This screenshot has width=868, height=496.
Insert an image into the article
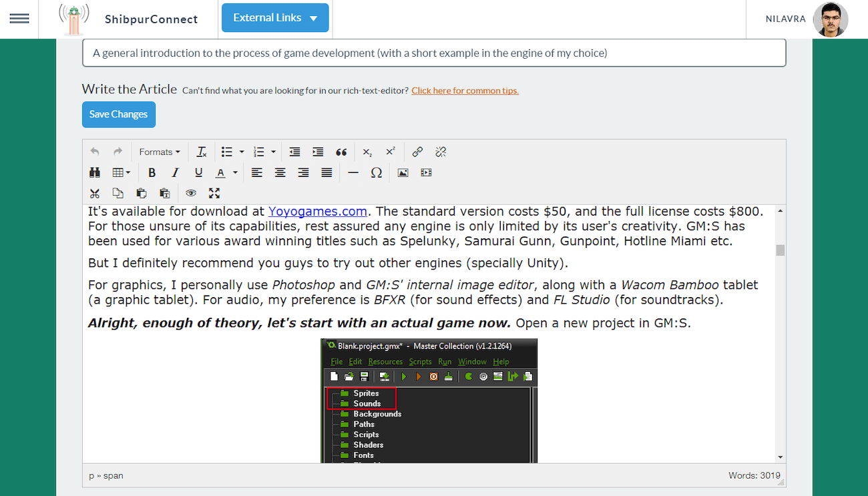(403, 173)
